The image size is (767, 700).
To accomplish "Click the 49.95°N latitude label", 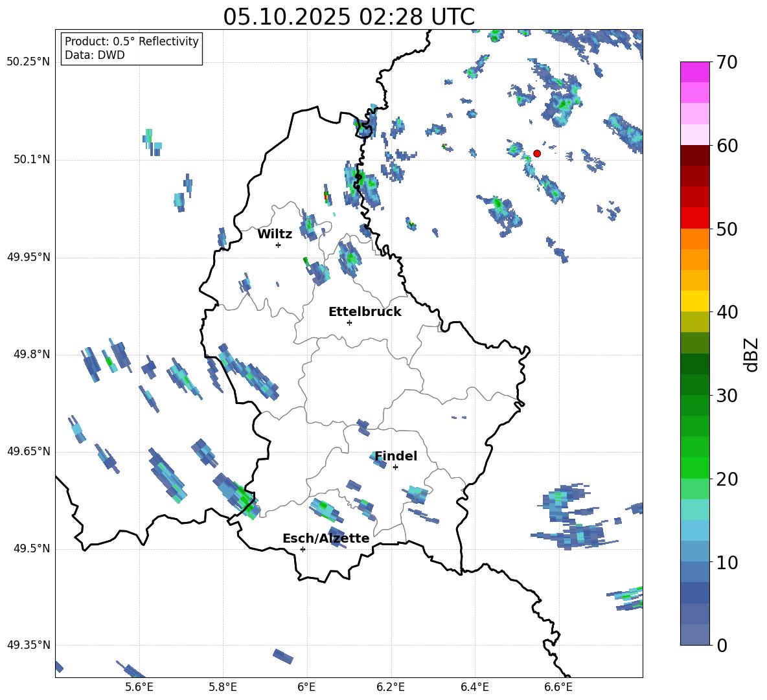I will [x=28, y=257].
